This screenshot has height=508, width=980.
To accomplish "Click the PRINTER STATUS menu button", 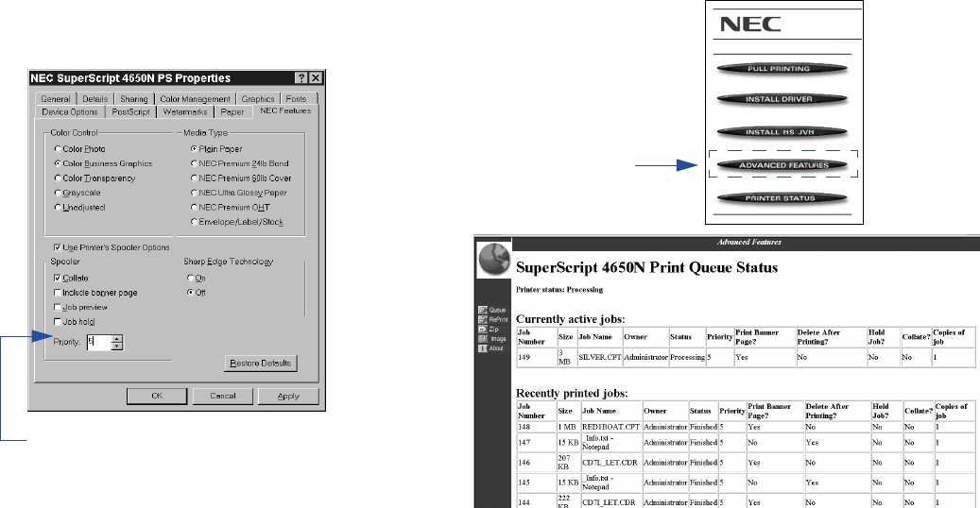I will (782, 198).
